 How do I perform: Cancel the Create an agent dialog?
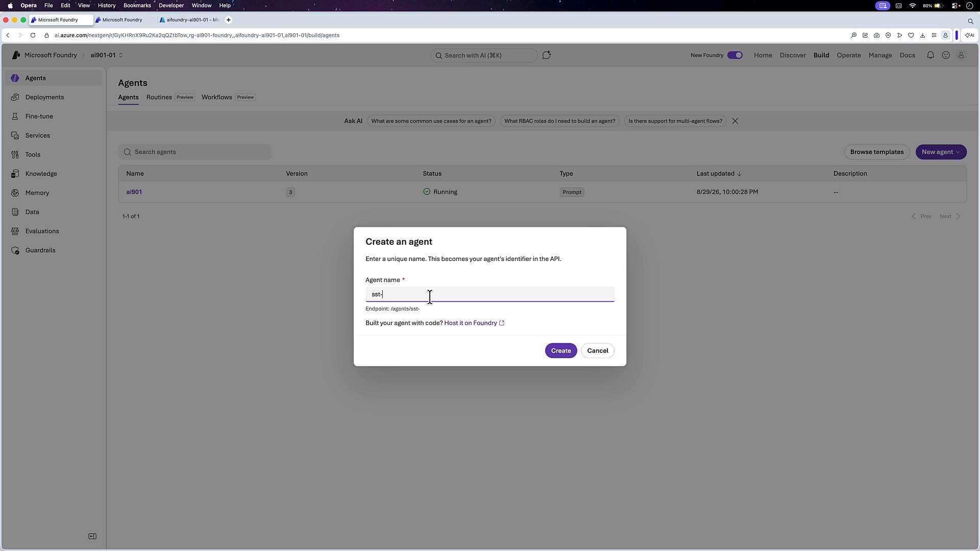pos(597,350)
